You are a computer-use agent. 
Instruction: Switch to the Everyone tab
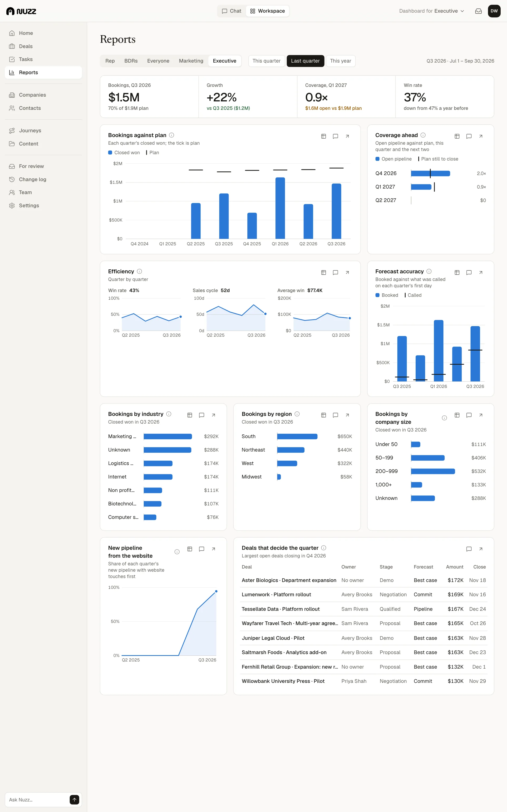click(x=158, y=61)
